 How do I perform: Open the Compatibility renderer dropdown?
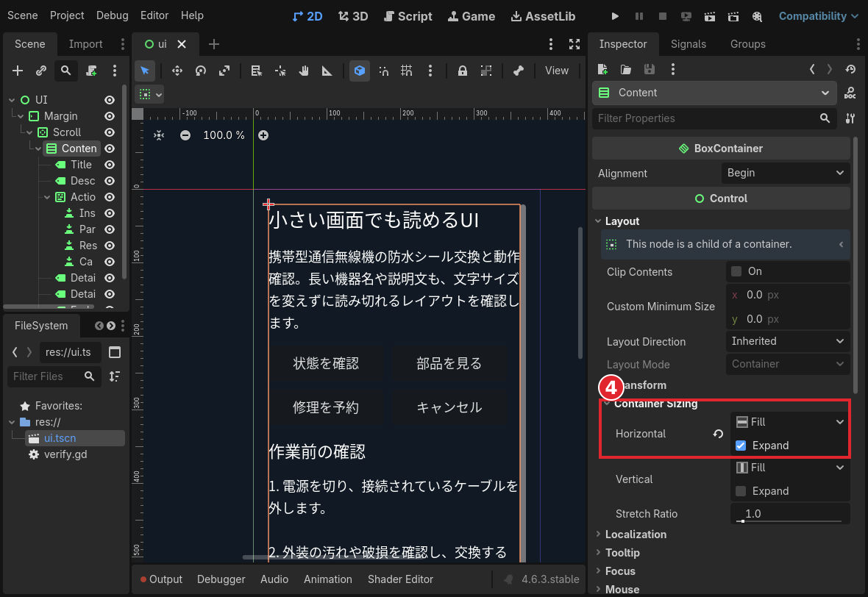818,16
